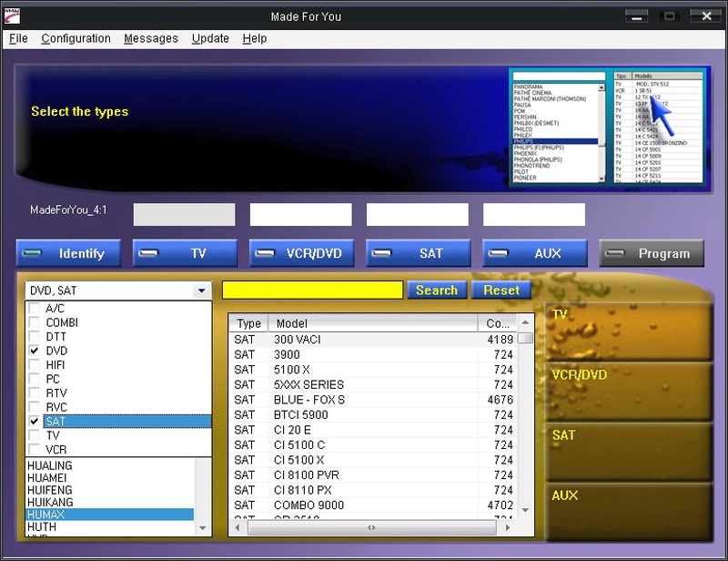The width and height of the screenshot is (728, 561).
Task: Enable the HIFI type checkbox
Action: click(x=35, y=365)
